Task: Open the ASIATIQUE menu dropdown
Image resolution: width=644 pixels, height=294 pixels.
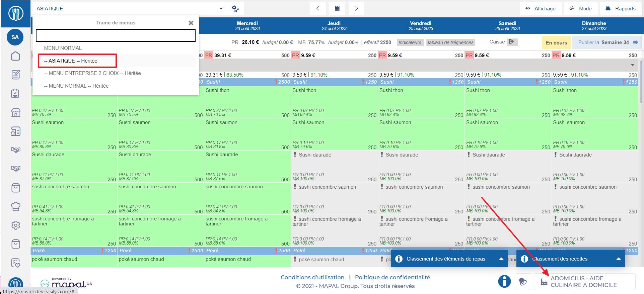Action: coord(130,9)
